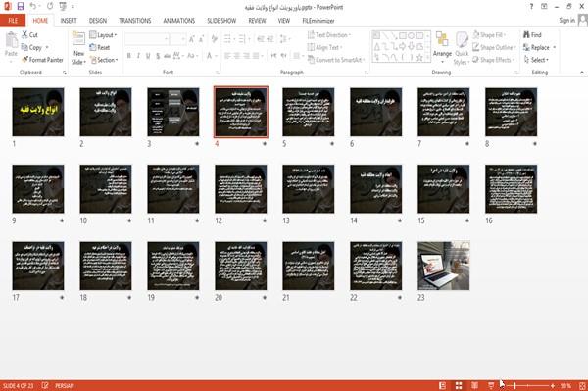Click the Save icon in quick access toolbar

21,7
